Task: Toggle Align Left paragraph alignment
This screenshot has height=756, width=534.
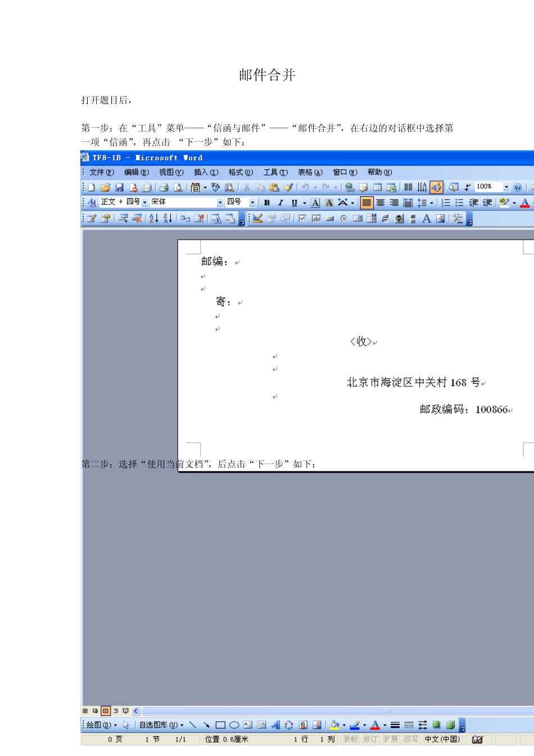Action: [x=366, y=202]
